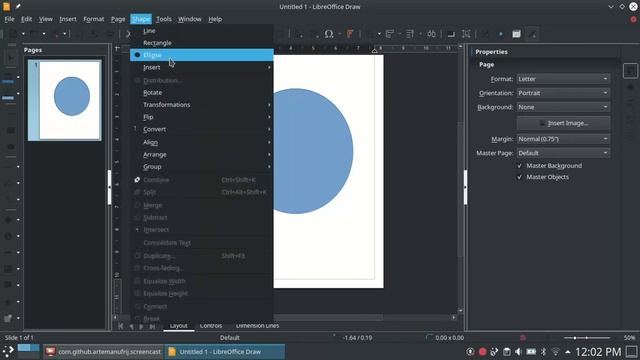Viewport: 640px width, 360px height.
Task: Open the volume control in system tray
Action: pyautogui.click(x=518, y=352)
